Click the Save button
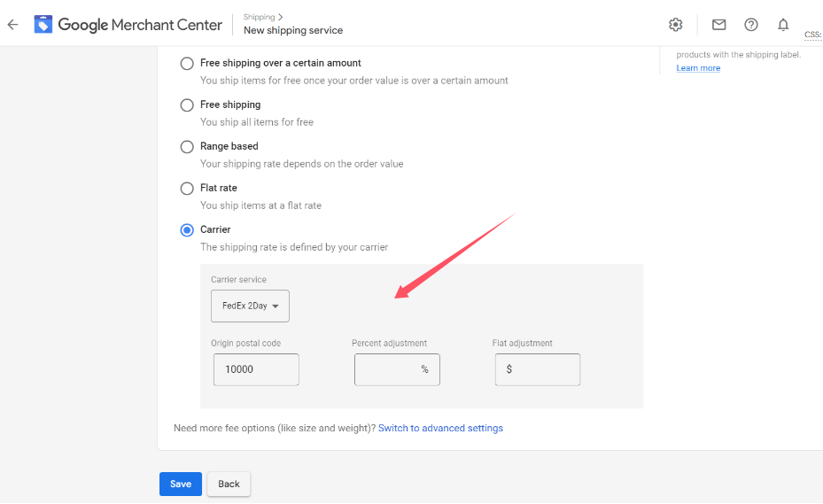Image resolution: width=823 pixels, height=504 pixels. pos(181,484)
